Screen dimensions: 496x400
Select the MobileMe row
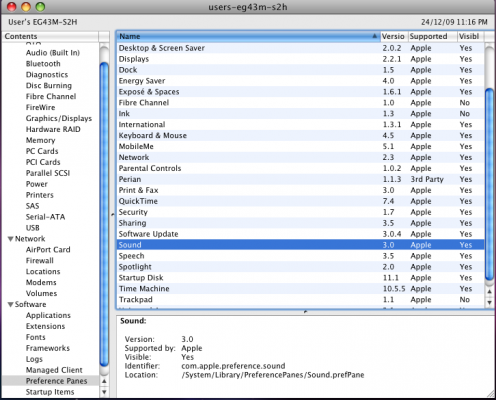[x=300, y=147]
